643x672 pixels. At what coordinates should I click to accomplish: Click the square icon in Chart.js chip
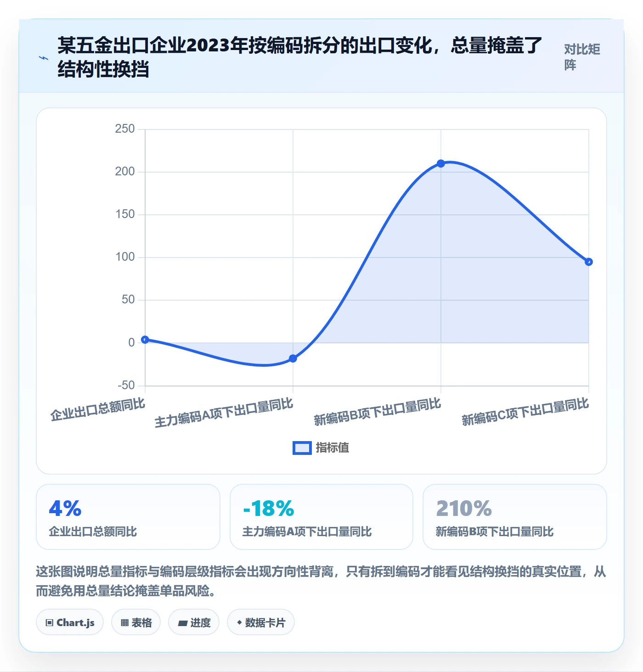[x=50, y=623]
